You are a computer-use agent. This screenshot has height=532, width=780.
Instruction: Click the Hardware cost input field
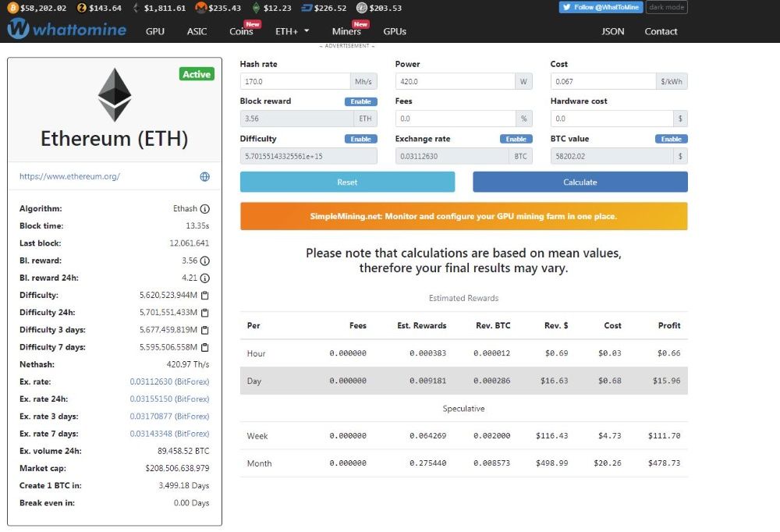pyautogui.click(x=612, y=119)
